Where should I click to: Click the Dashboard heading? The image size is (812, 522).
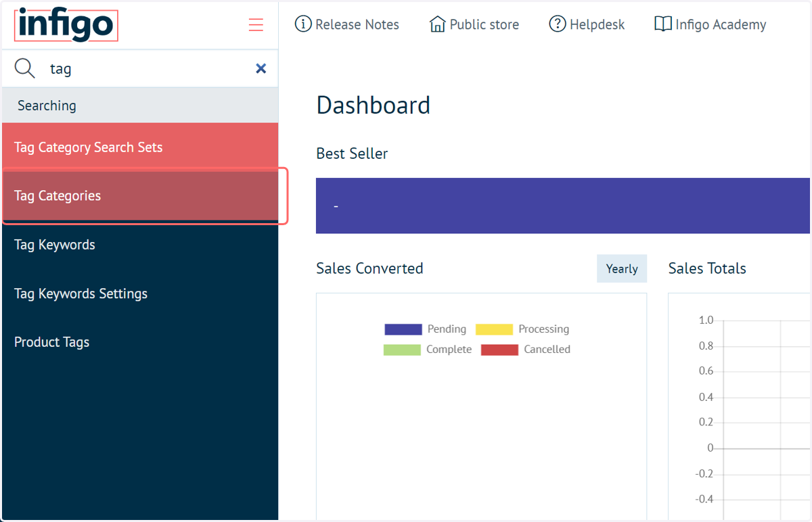374,105
